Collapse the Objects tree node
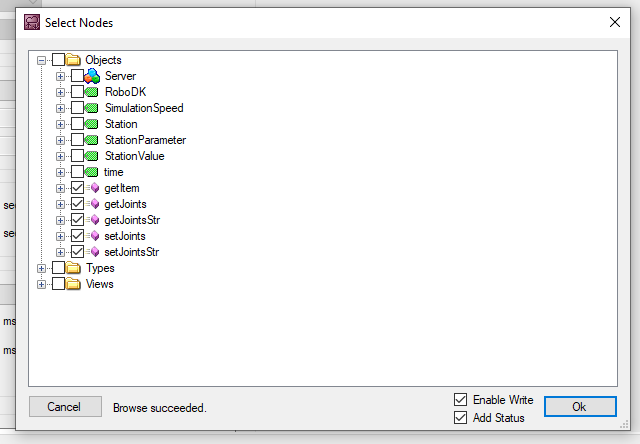 coord(42,60)
